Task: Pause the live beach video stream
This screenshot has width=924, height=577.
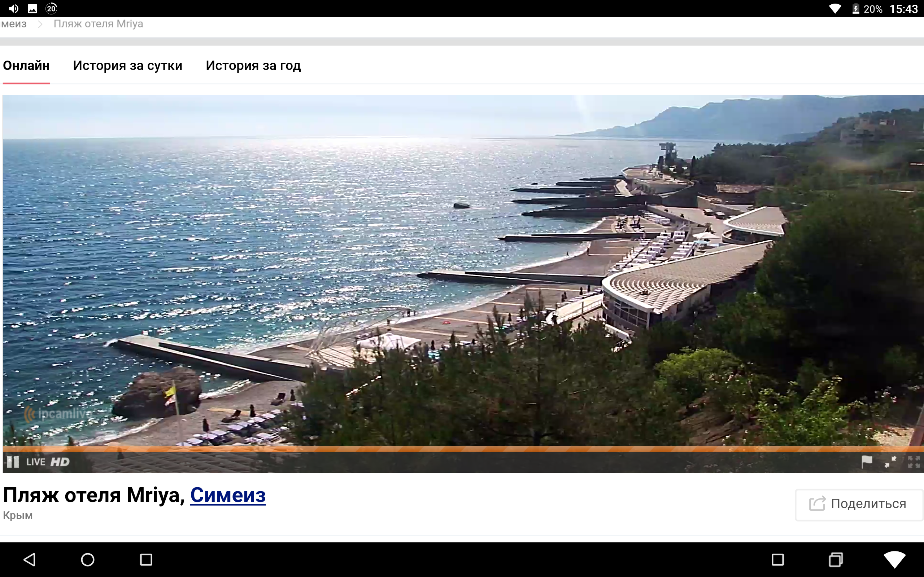Action: coord(13,462)
